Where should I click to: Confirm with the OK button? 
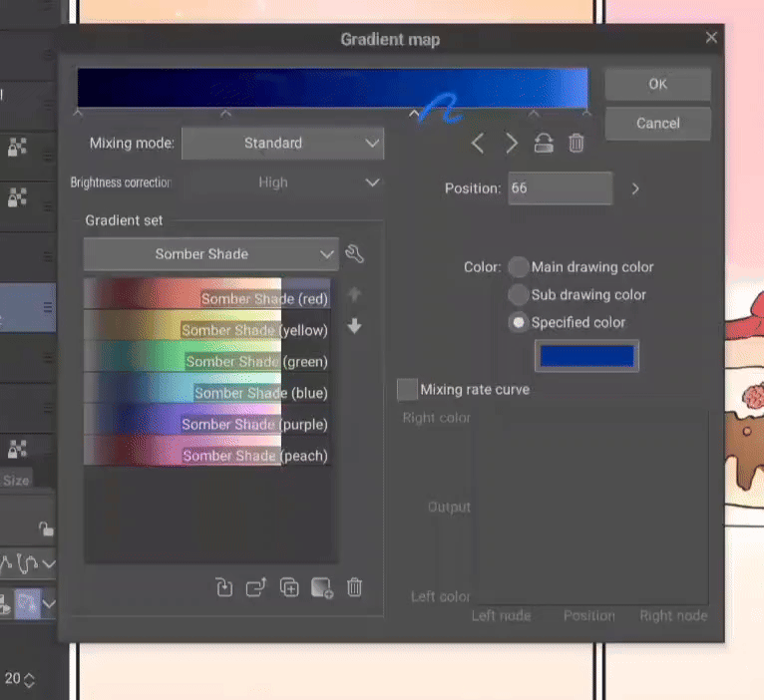pyautogui.click(x=658, y=85)
